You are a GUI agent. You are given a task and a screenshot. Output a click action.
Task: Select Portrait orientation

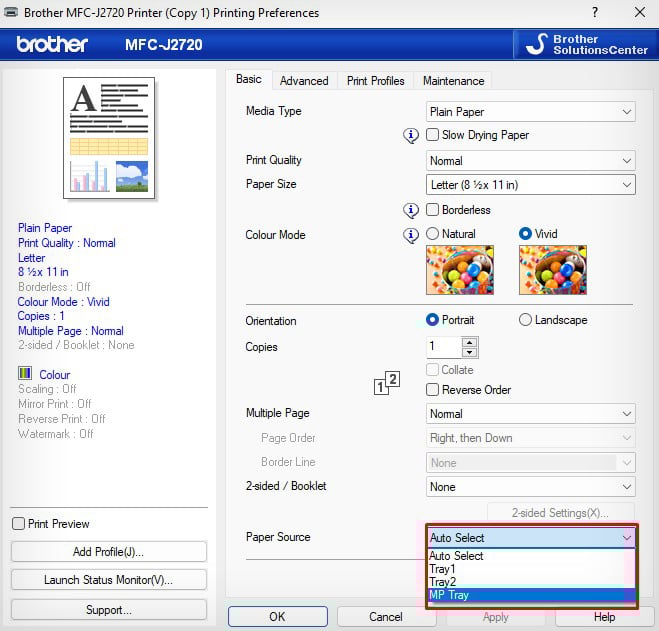[x=432, y=320]
